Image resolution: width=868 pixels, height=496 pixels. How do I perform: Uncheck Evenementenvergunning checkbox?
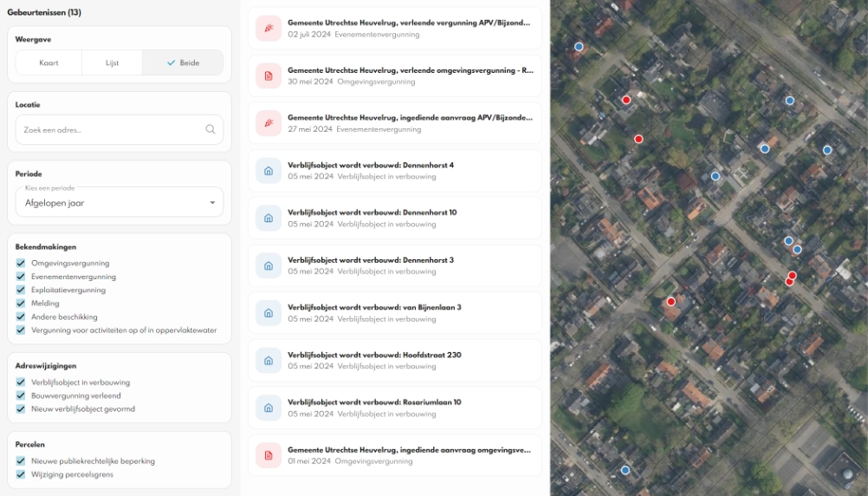click(x=21, y=276)
